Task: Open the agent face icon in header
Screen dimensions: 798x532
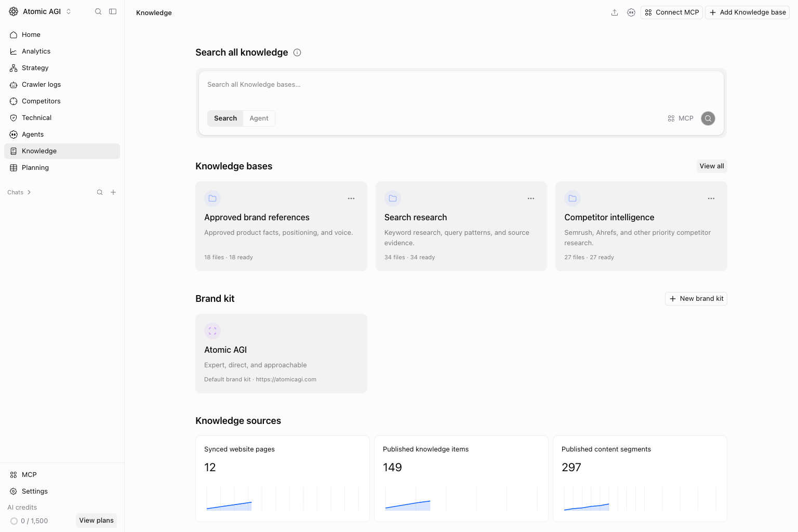Action: tap(631, 12)
